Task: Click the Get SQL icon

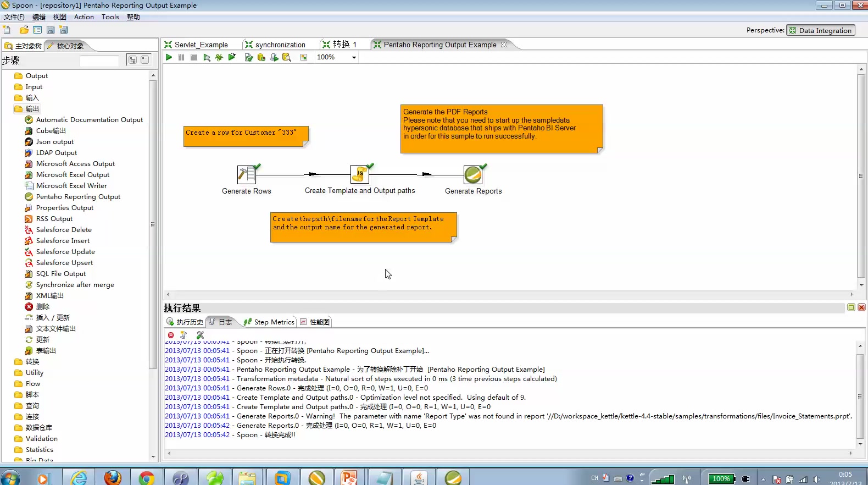Action: click(274, 57)
